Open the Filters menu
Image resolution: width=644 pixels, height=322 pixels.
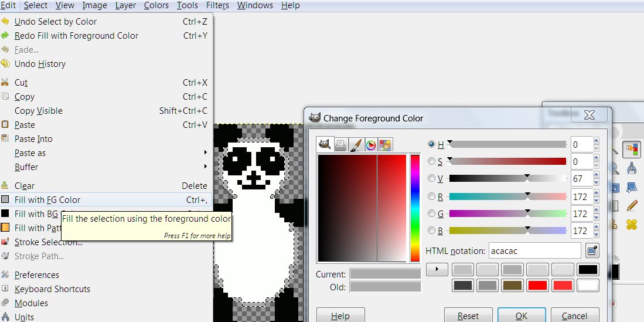[x=217, y=5]
